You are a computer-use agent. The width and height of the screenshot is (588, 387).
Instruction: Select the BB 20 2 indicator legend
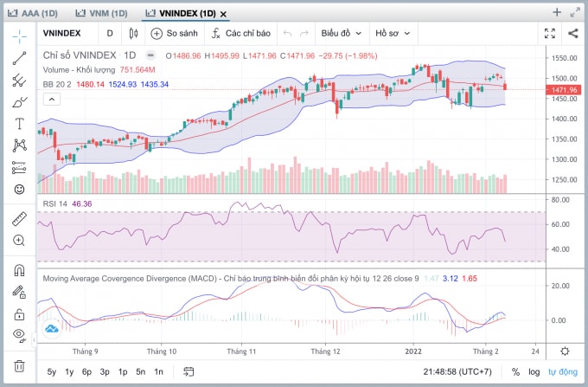coord(57,85)
